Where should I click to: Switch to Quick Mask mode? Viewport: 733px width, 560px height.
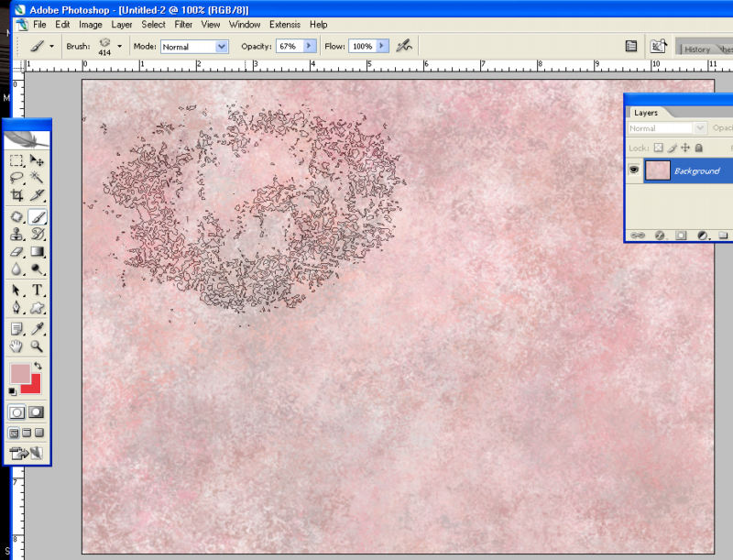(37, 412)
